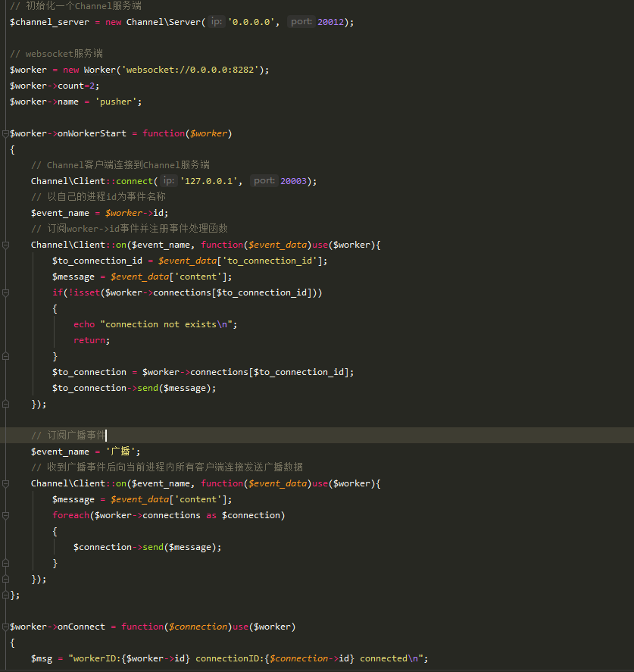Click the 'to_connection_id' array key string
Viewport: 634px width, 672px height.
point(270,261)
